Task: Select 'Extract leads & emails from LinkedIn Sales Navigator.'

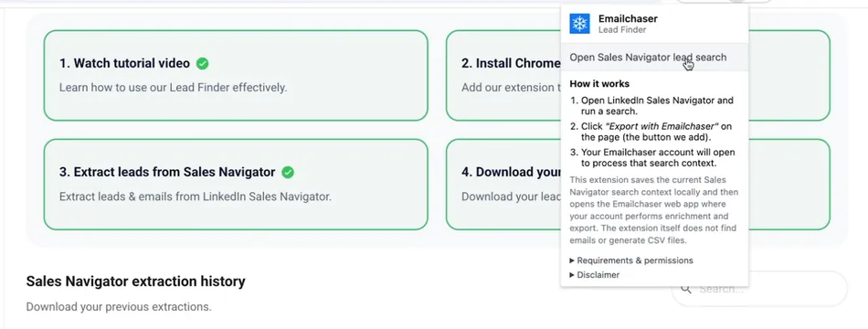Action: [196, 196]
